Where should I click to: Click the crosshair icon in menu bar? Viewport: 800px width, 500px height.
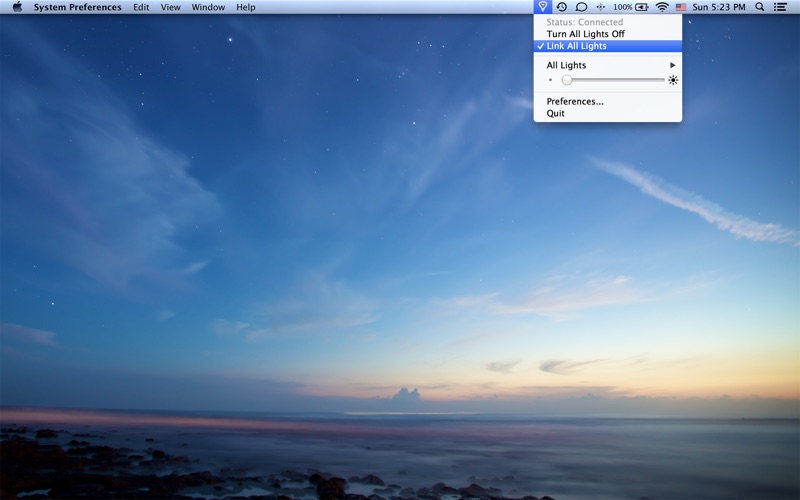tap(601, 7)
